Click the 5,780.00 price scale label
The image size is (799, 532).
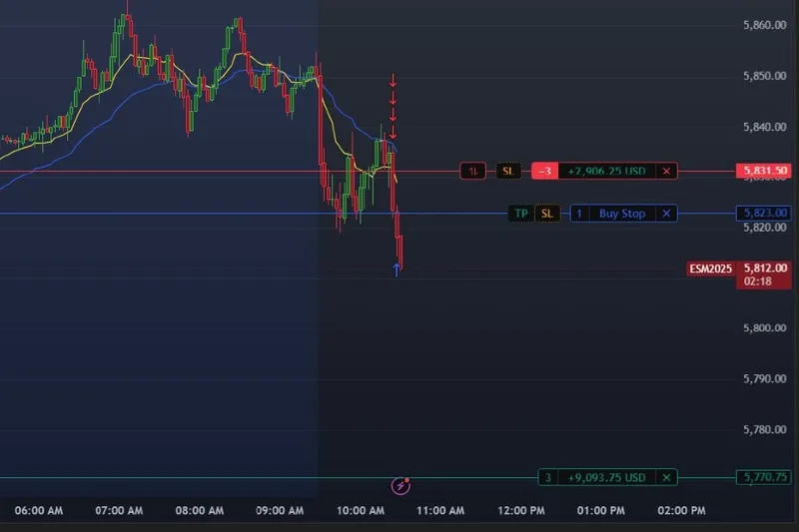point(764,430)
